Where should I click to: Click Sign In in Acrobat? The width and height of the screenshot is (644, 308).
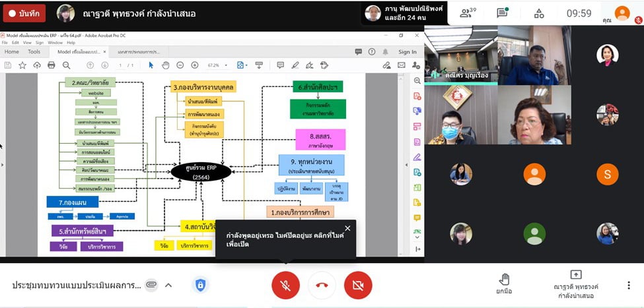point(407,51)
